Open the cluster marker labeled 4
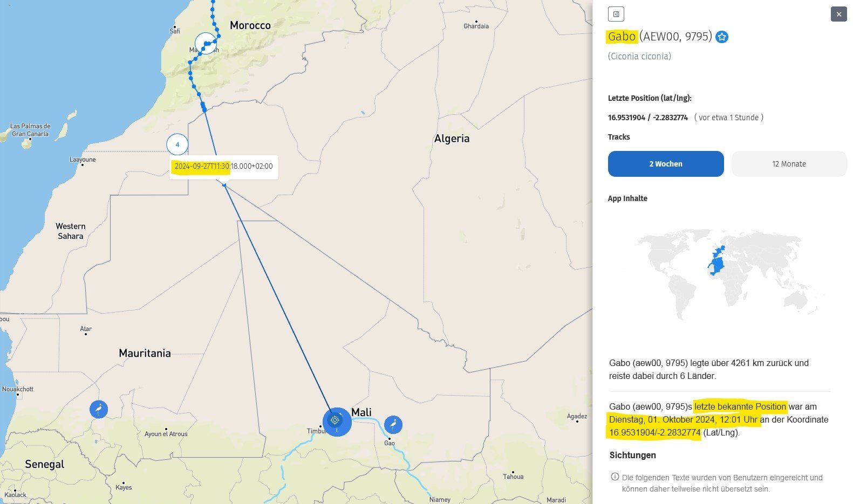The image size is (853, 504). tap(178, 144)
